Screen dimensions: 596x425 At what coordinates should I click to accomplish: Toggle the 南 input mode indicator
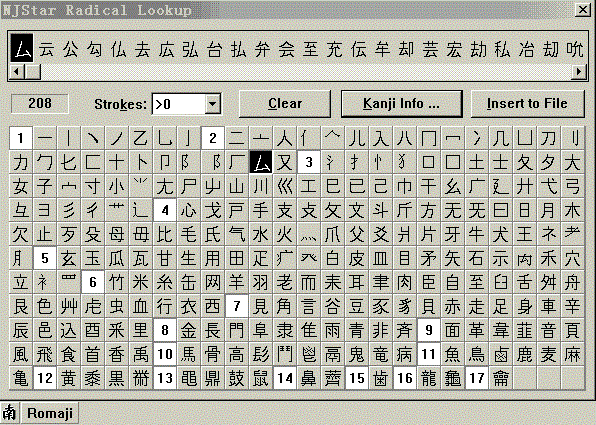point(9,413)
